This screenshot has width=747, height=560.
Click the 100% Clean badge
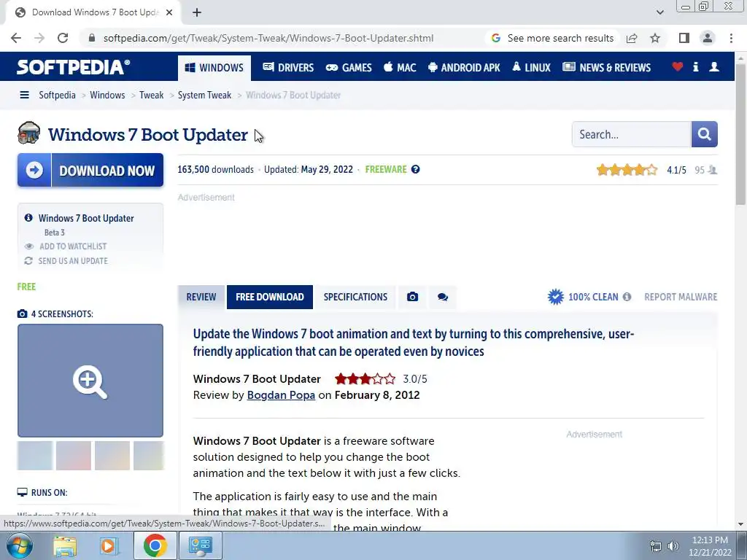(x=583, y=297)
